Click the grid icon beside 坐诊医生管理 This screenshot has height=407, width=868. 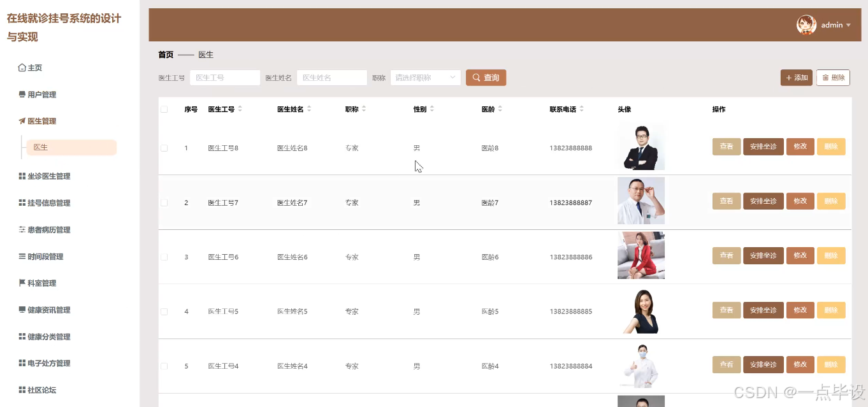[22, 176]
